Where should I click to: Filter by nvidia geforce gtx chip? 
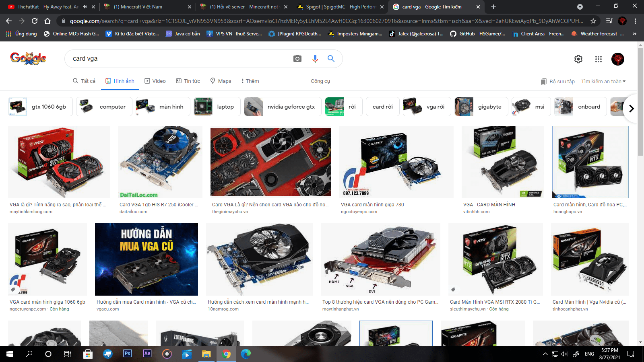283,107
